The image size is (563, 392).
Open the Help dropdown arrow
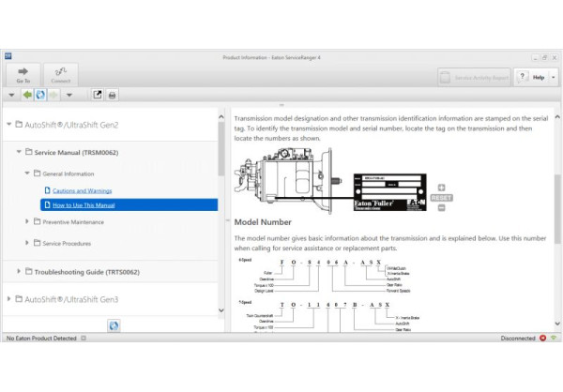pyautogui.click(x=553, y=77)
